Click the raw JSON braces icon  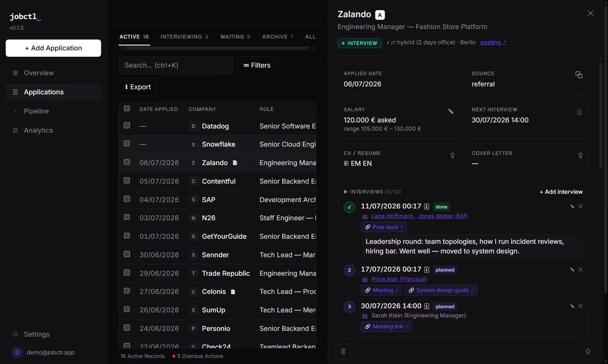pyautogui.click(x=588, y=351)
